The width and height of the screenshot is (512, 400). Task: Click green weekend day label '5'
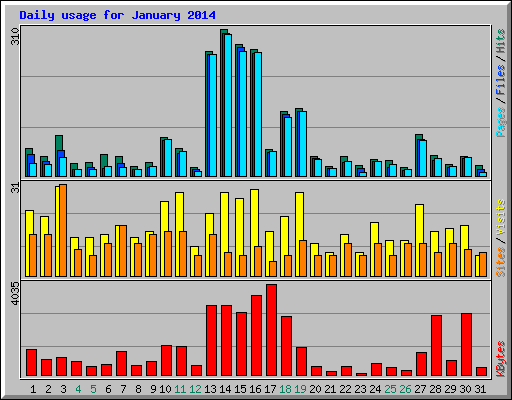tap(93, 389)
